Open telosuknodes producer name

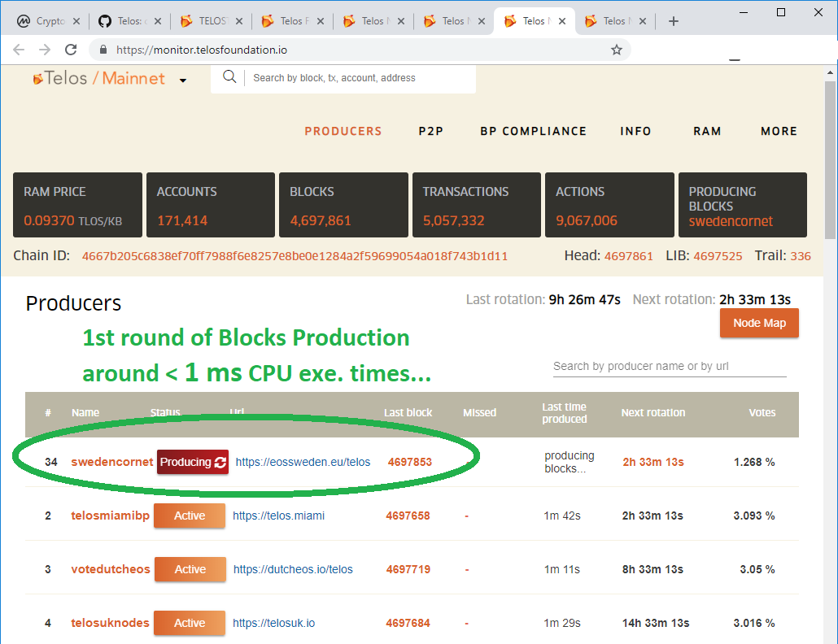tap(110, 623)
